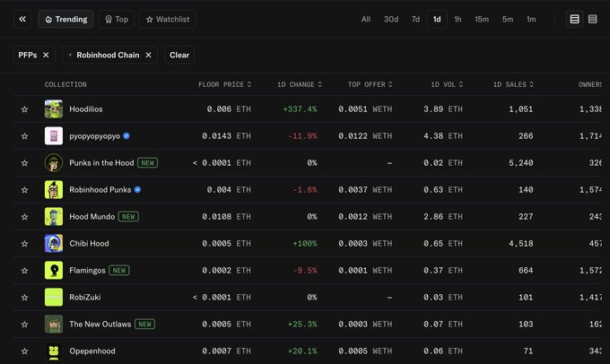Click pyopyopyopyo verified badge
The image size is (610, 364).
coord(126,135)
